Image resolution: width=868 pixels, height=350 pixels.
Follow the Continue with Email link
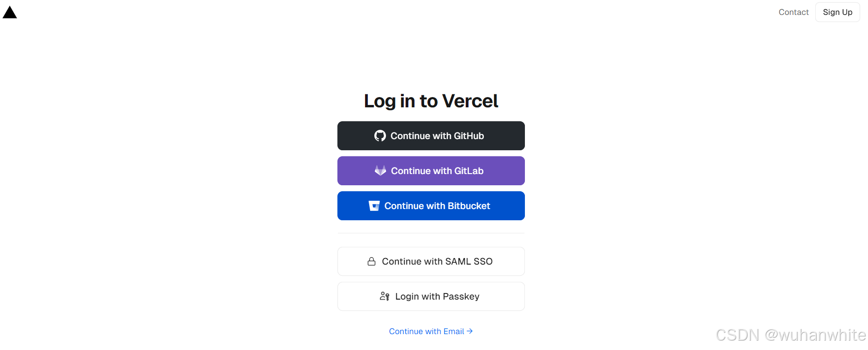[x=431, y=331]
